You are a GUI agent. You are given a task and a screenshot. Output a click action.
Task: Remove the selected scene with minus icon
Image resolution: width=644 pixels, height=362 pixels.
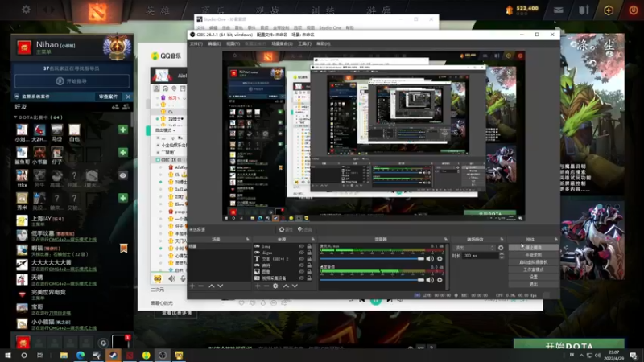tap(200, 286)
